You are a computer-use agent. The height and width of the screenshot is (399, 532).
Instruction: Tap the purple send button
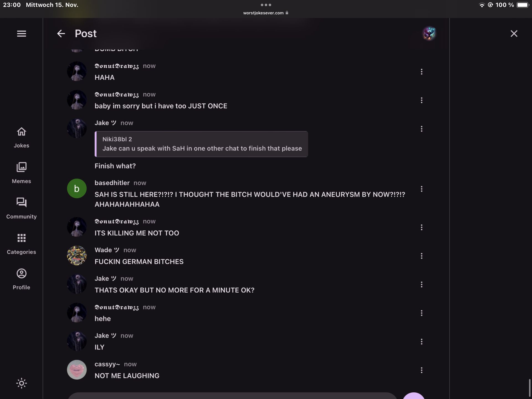(413, 396)
